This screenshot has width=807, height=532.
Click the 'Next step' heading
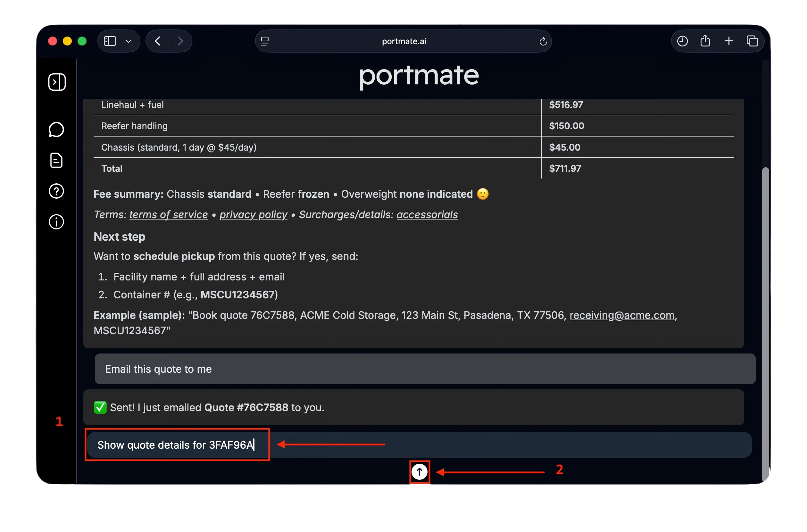[x=120, y=237]
